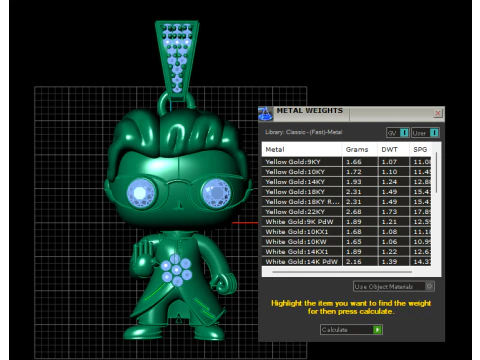Close the Metal Weights dialog
This screenshot has width=480, height=360.
coord(438,113)
